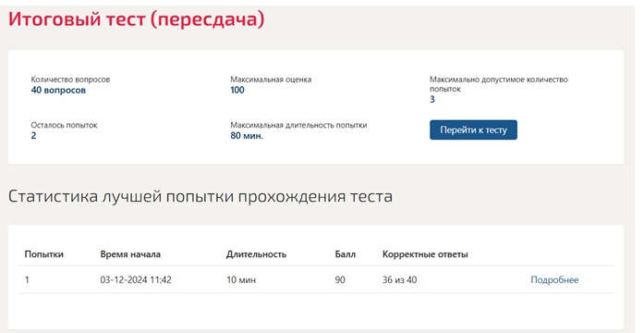Click the Статистика лучшей попытки прохождения теста heading

(200, 196)
